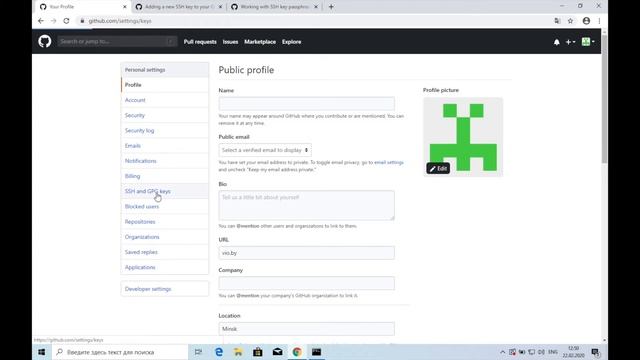The height and width of the screenshot is (360, 640).
Task: Reload the page with refresh icon
Action: [66, 21]
